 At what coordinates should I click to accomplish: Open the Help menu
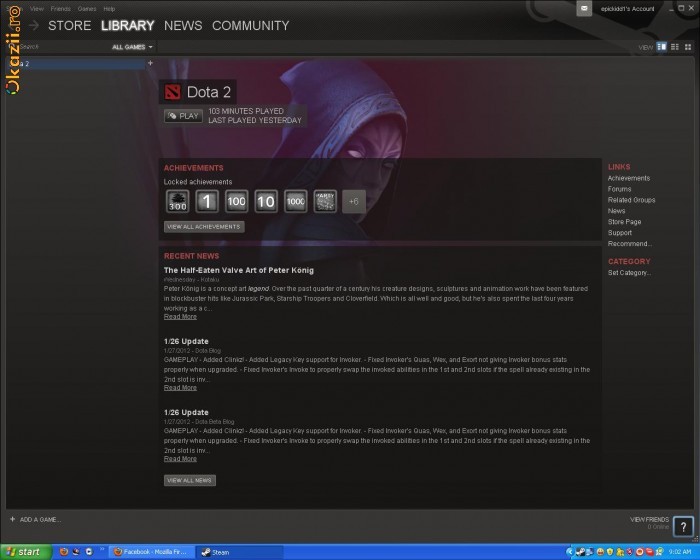pyautogui.click(x=109, y=8)
